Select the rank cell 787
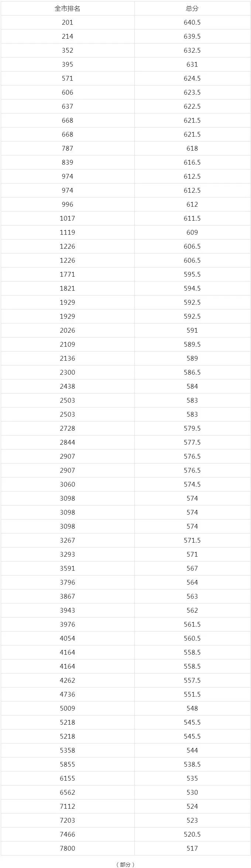The width and height of the screenshot is (251, 868). point(68,148)
